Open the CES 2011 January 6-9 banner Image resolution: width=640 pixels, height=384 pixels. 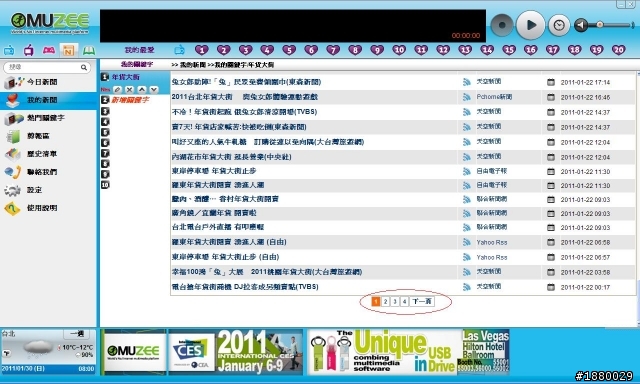coord(236,352)
